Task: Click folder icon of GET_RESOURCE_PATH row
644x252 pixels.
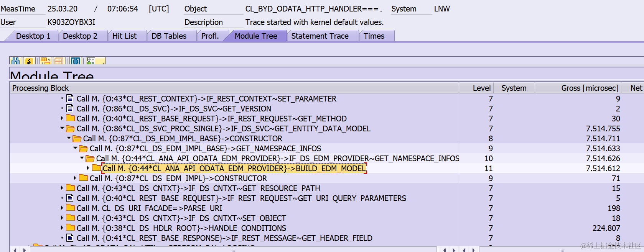Action: pyautogui.click(x=70, y=188)
